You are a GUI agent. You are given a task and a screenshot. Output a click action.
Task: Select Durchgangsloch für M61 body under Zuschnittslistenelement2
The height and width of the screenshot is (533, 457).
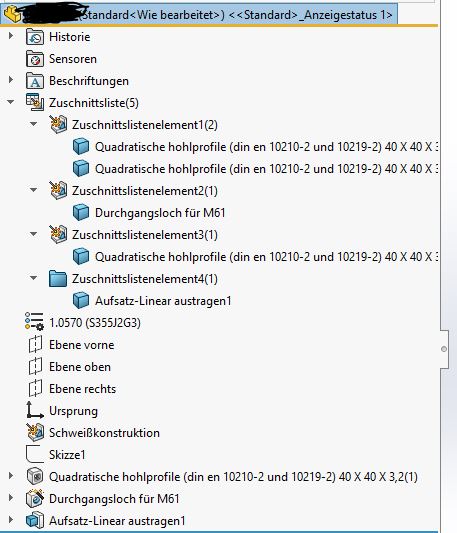coord(160,213)
